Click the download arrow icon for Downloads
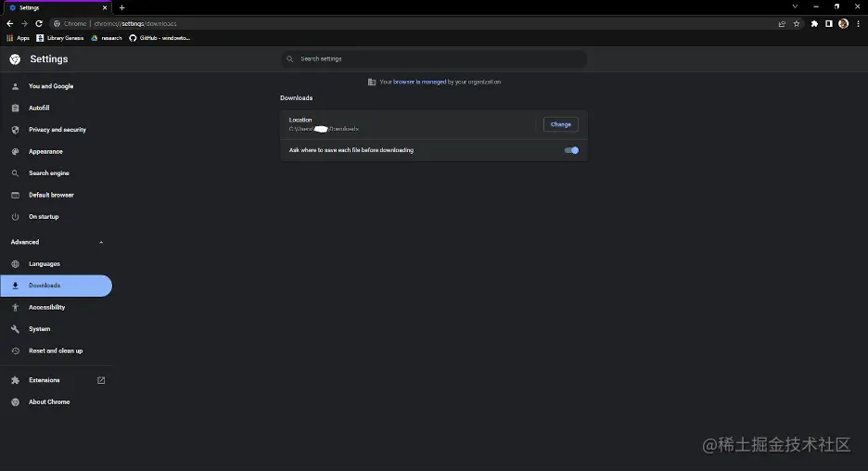 coord(16,286)
